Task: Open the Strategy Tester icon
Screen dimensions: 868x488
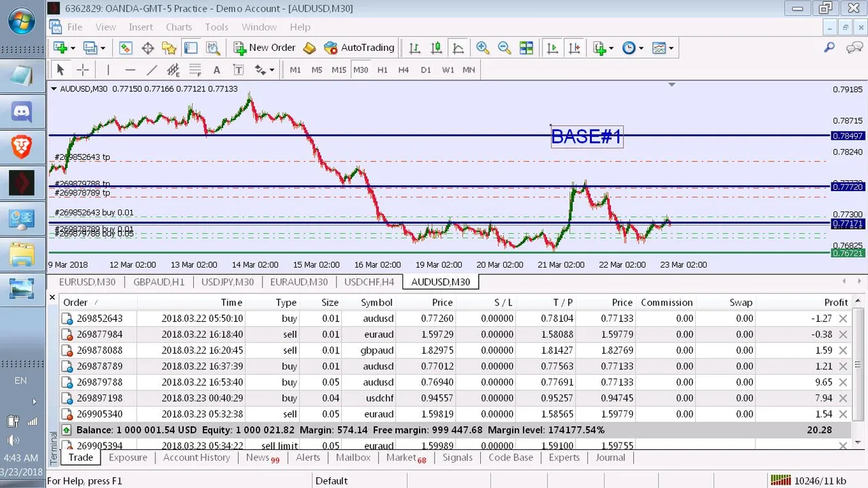Action: click(213, 47)
